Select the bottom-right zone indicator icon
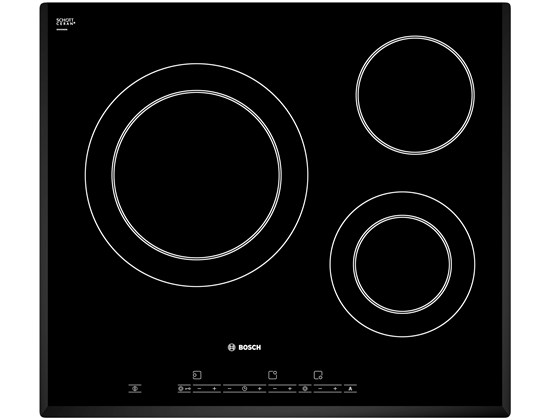Image resolution: width=550 pixels, height=420 pixels. 318,375
